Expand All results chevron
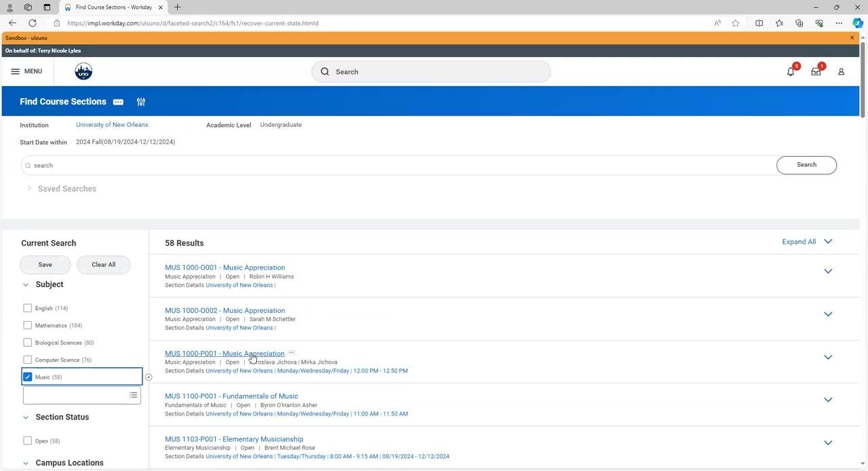 [x=828, y=242]
